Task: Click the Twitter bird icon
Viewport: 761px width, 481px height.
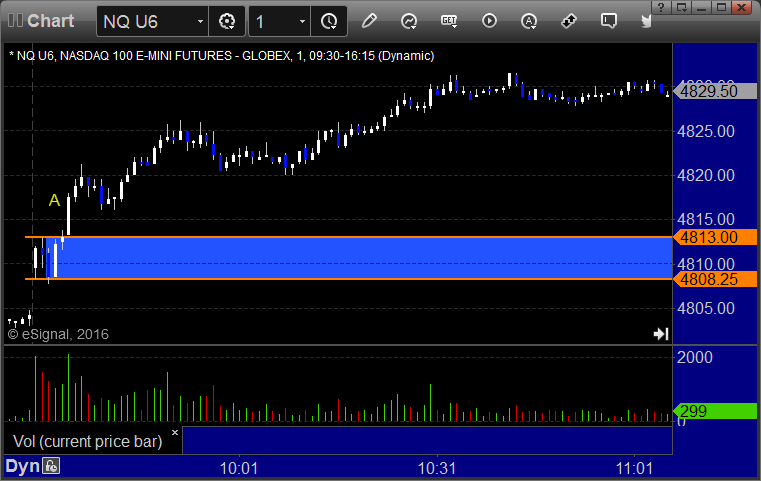Action: [x=646, y=21]
